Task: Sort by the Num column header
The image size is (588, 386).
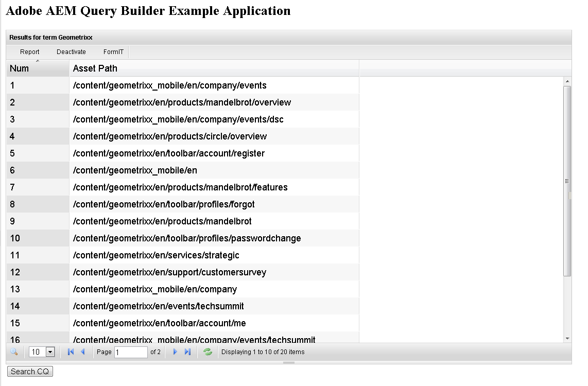Action: tap(38, 68)
